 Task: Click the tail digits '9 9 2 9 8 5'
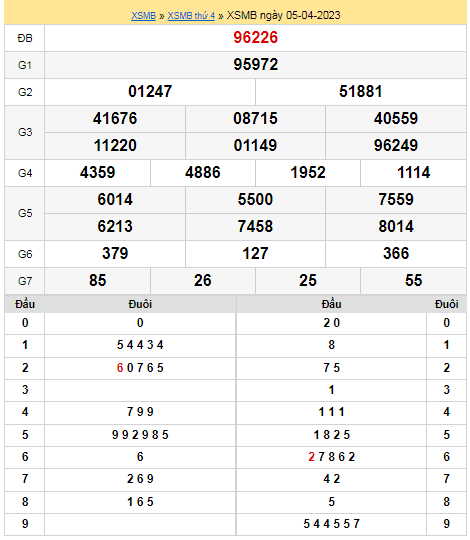tap(140, 435)
